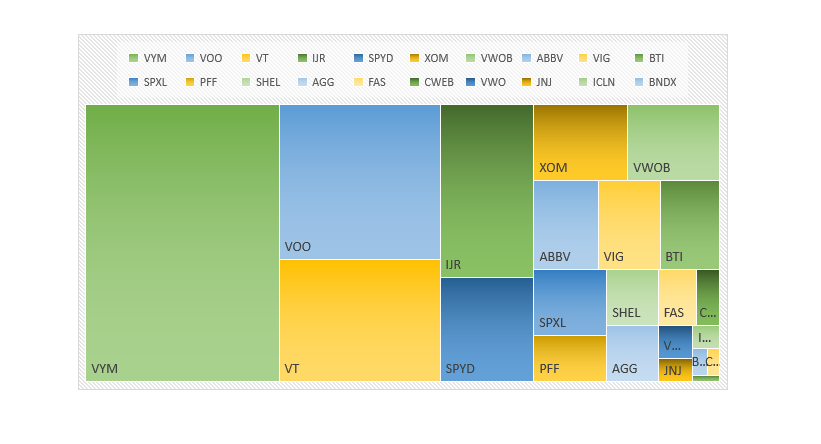Select the SPXL legend color swatch
The height and width of the screenshot is (444, 821).
134,83
